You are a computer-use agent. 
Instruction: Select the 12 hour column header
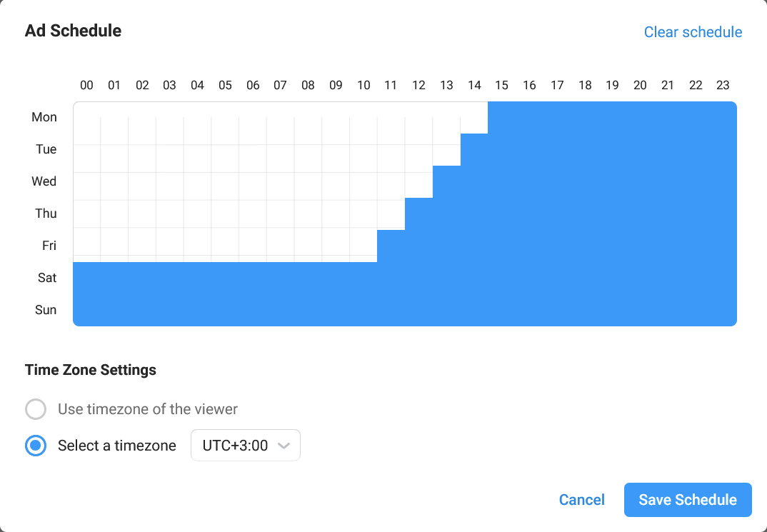(418, 86)
